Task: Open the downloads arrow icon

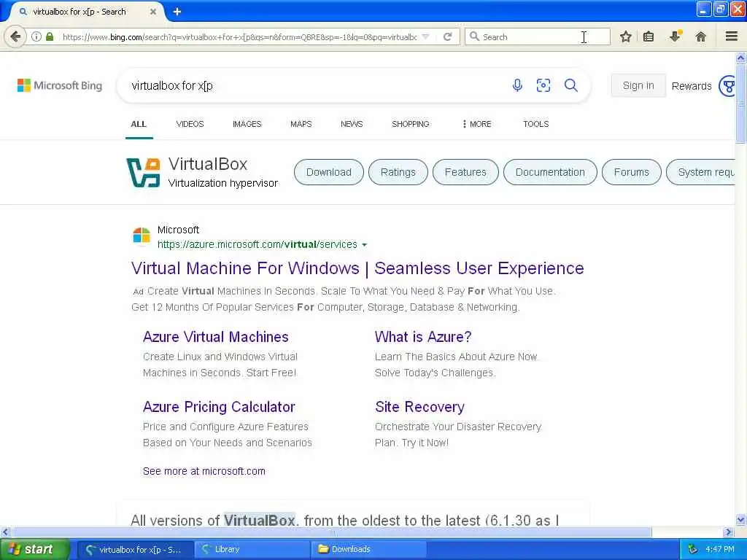Action: point(675,36)
